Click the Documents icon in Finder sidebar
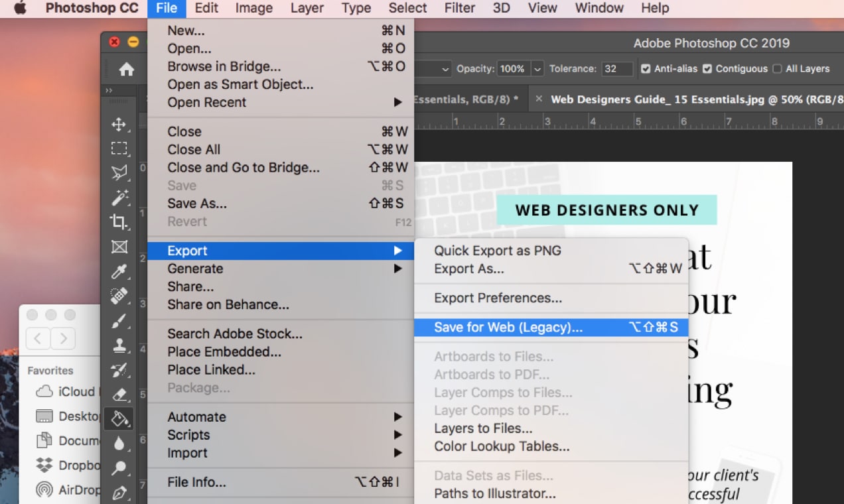Viewport: 844px width, 504px height. point(44,440)
